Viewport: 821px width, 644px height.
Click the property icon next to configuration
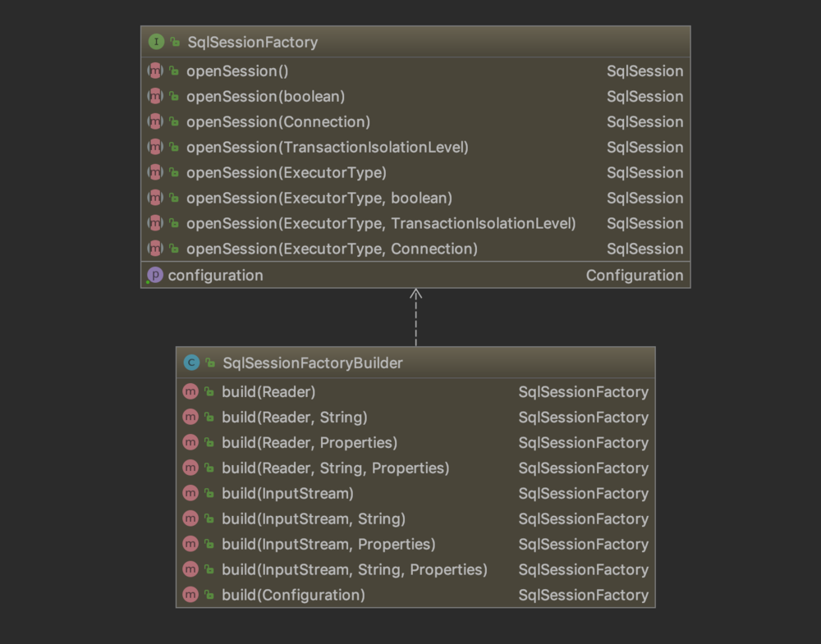(154, 276)
